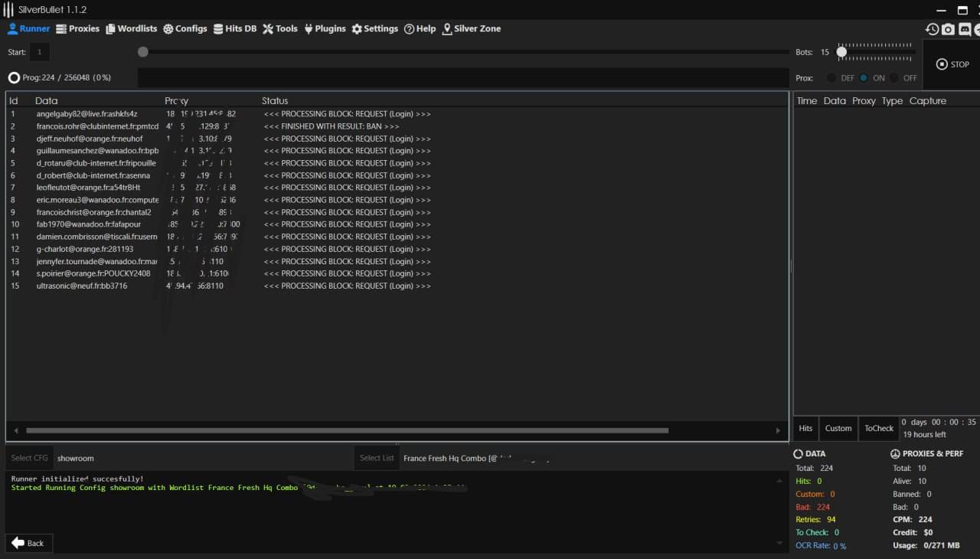Image resolution: width=980 pixels, height=559 pixels.
Task: Click the Back button
Action: pyautogui.click(x=28, y=543)
